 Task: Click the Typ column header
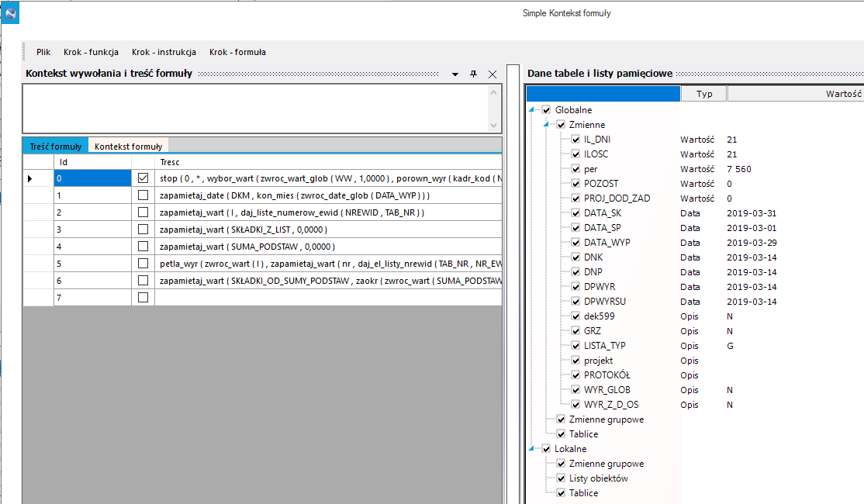(x=703, y=94)
